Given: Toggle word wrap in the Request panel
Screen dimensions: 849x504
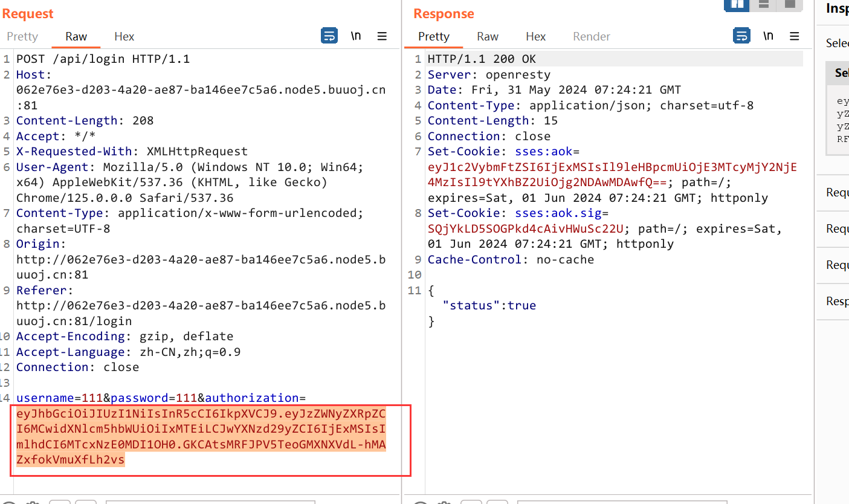Looking at the screenshot, I should point(329,36).
